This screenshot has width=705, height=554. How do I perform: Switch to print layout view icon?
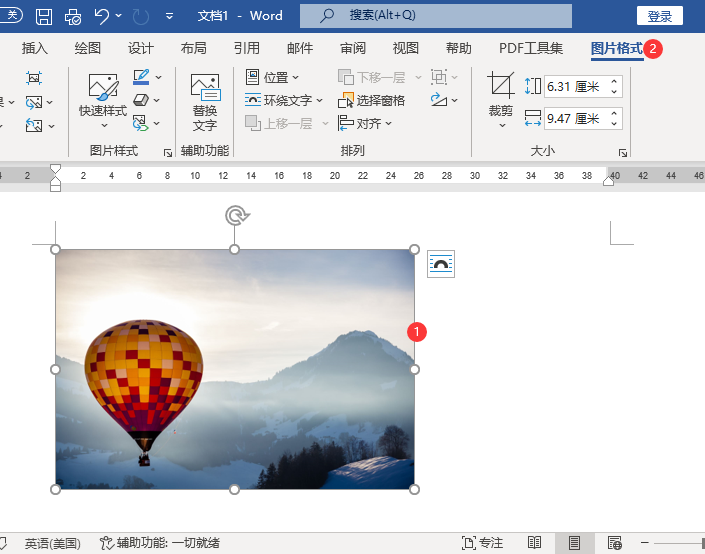coord(574,543)
